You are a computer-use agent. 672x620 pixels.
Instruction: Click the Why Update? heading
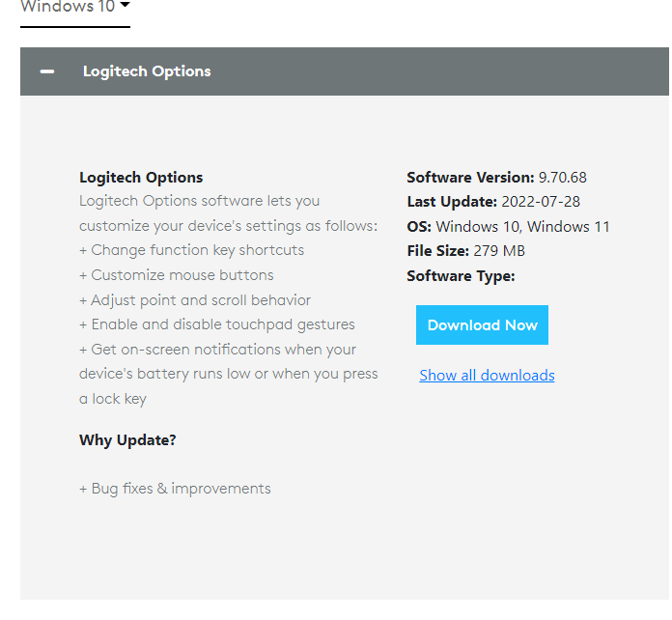point(127,440)
